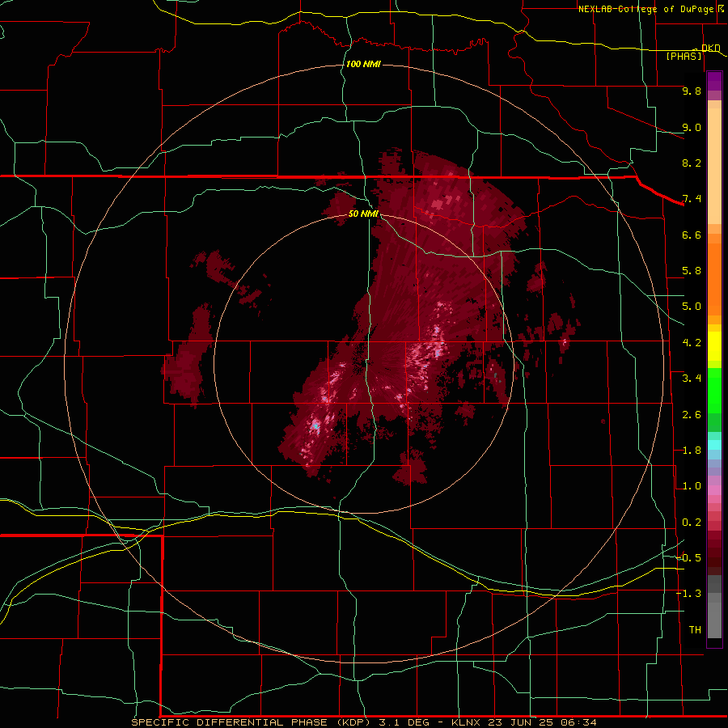728x728 pixels.
Task: Click the 23 JUN 25 date text
Action: pyautogui.click(x=519, y=722)
